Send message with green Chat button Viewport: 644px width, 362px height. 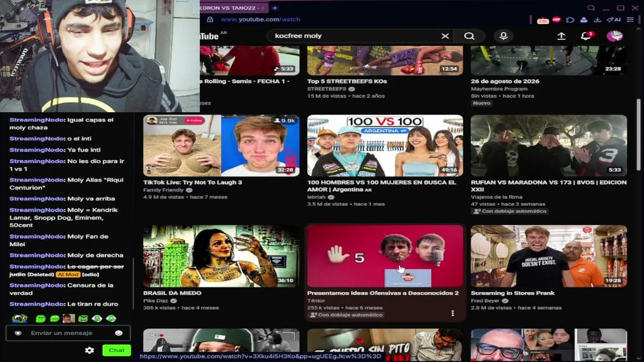tap(117, 350)
